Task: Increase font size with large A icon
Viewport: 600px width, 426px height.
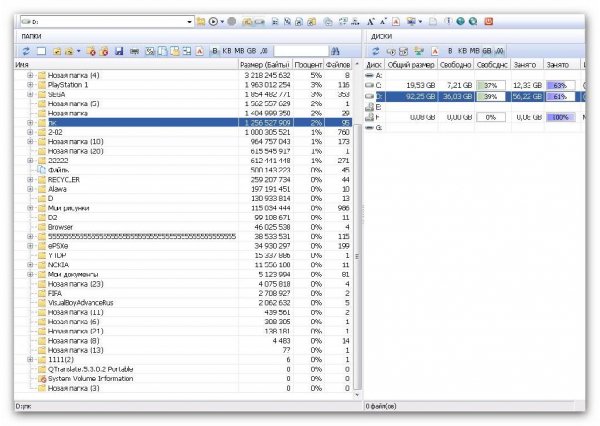Action: pyautogui.click(x=370, y=22)
